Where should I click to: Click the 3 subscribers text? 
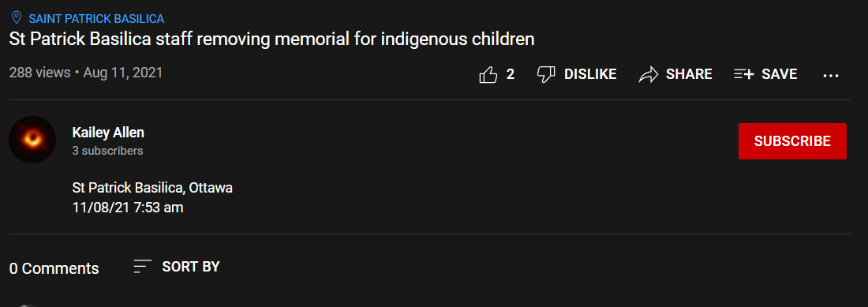point(108,151)
